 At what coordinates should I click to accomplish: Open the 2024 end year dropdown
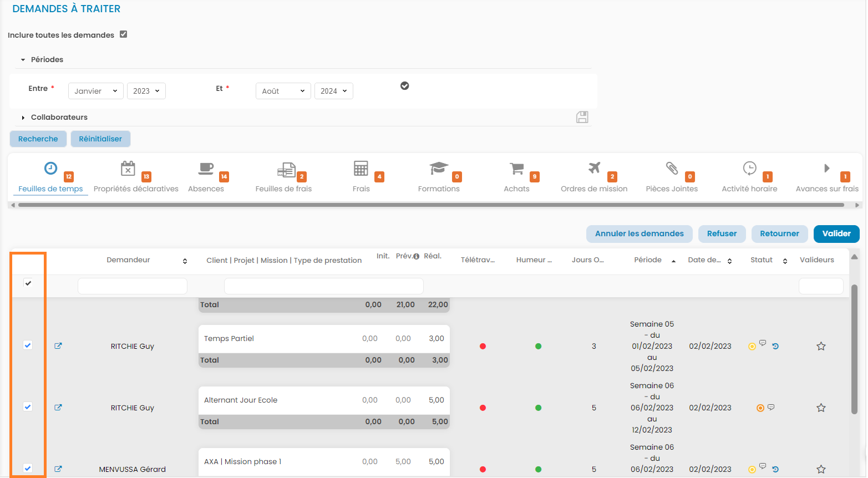click(333, 91)
